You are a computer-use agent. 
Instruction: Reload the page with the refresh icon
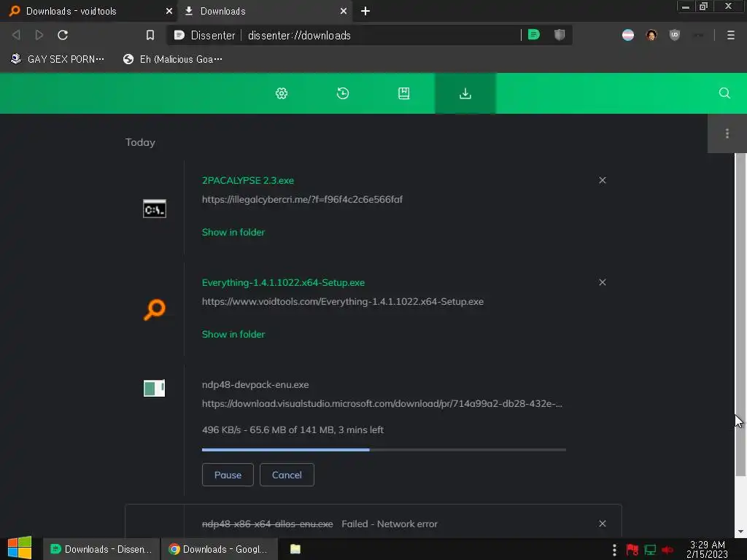(x=63, y=35)
